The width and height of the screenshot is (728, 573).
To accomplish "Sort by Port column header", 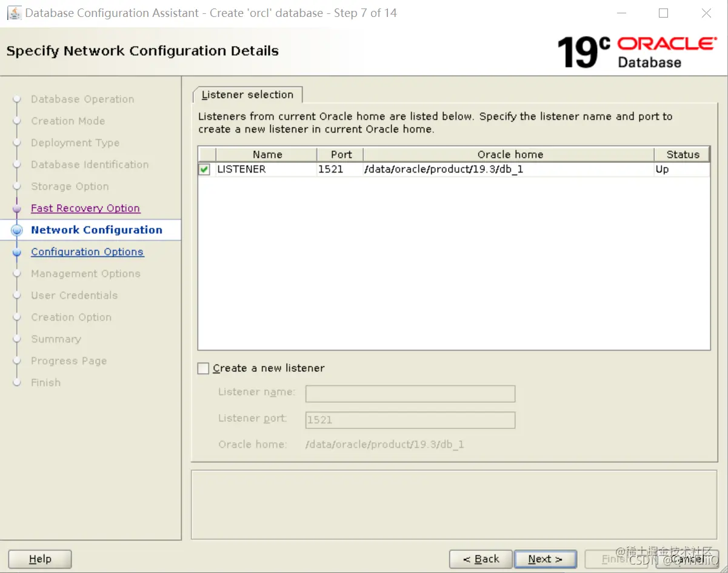I will (341, 154).
